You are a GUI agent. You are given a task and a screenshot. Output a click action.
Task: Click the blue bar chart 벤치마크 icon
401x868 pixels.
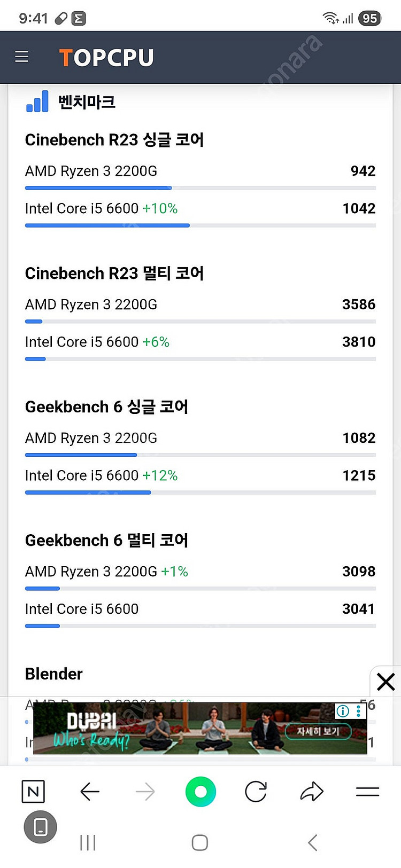37,101
